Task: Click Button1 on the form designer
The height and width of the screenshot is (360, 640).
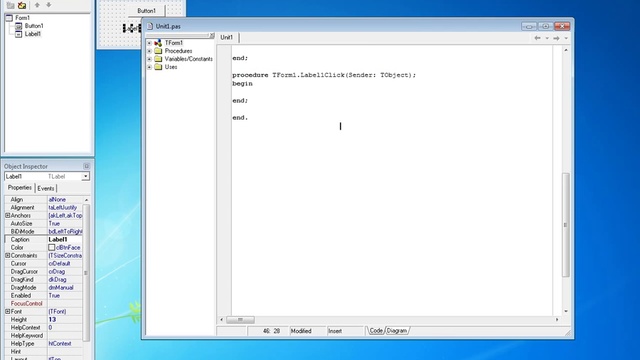Action: point(146,11)
